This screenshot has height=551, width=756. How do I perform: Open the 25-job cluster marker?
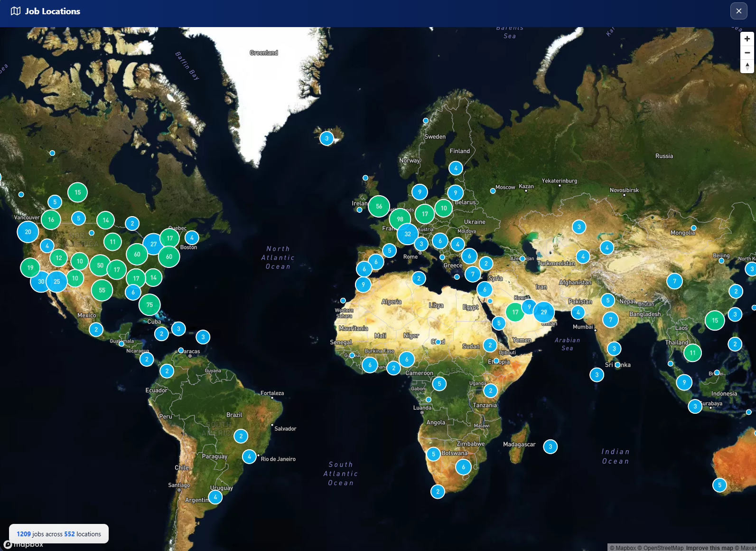point(57,281)
